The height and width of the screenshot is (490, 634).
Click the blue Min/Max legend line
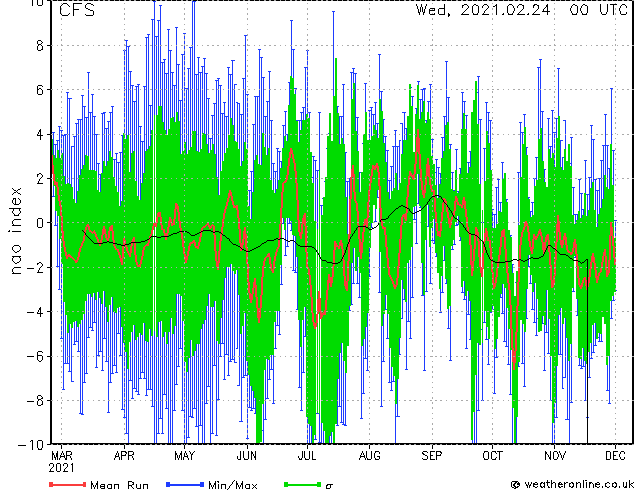(185, 484)
